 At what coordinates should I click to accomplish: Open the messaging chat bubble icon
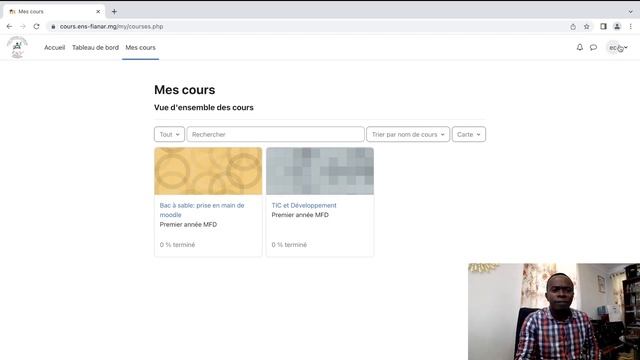[593, 48]
